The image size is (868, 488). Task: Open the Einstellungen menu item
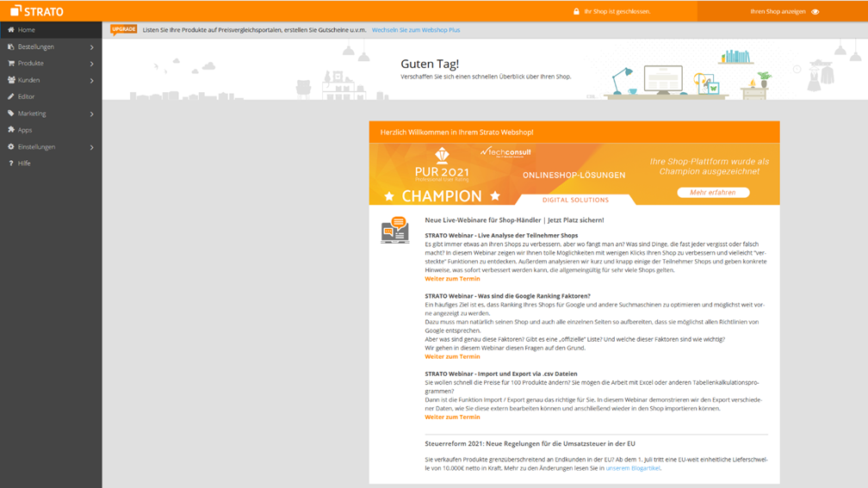coord(51,146)
